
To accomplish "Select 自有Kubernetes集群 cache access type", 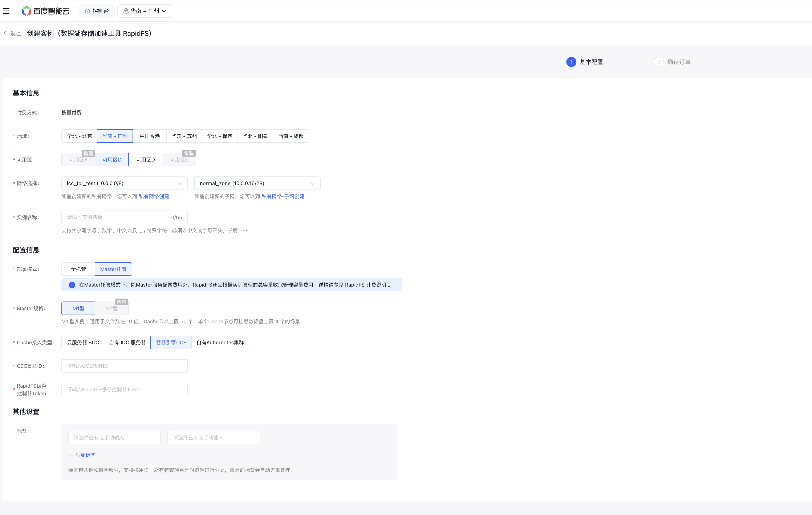I will click(220, 343).
